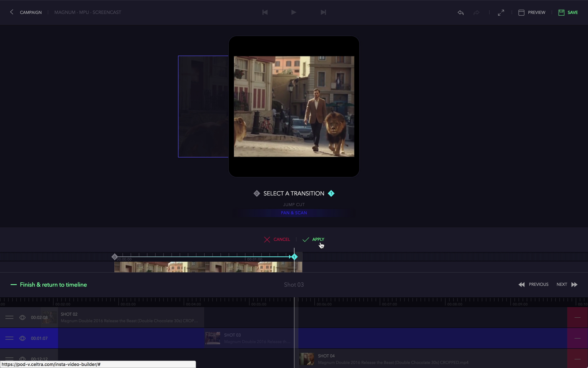
Task: Play the video with the top play button
Action: [x=293, y=12]
